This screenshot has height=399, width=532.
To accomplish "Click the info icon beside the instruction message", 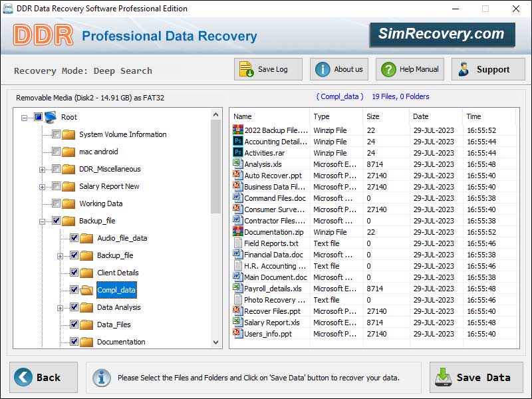I will coord(102,377).
